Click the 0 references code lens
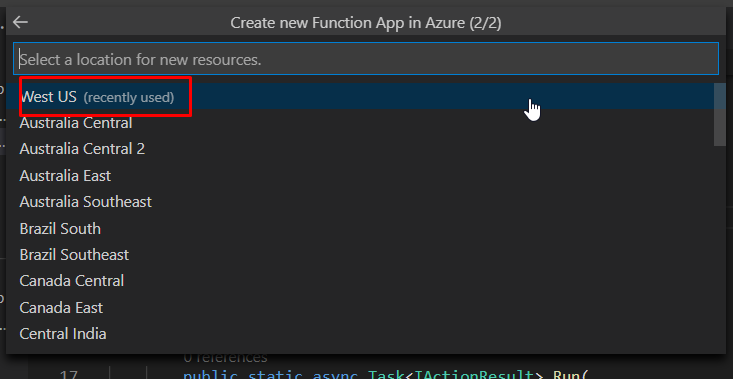 [x=225, y=358]
